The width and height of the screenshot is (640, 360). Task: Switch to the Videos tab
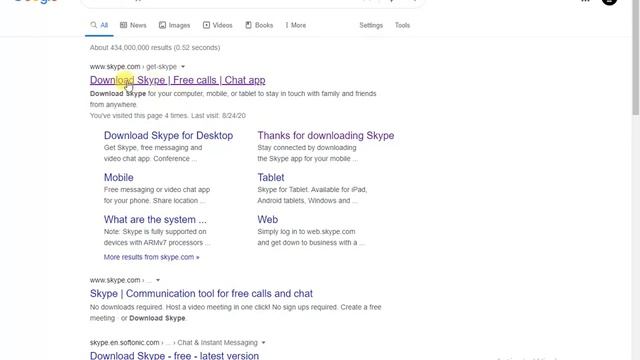point(218,25)
